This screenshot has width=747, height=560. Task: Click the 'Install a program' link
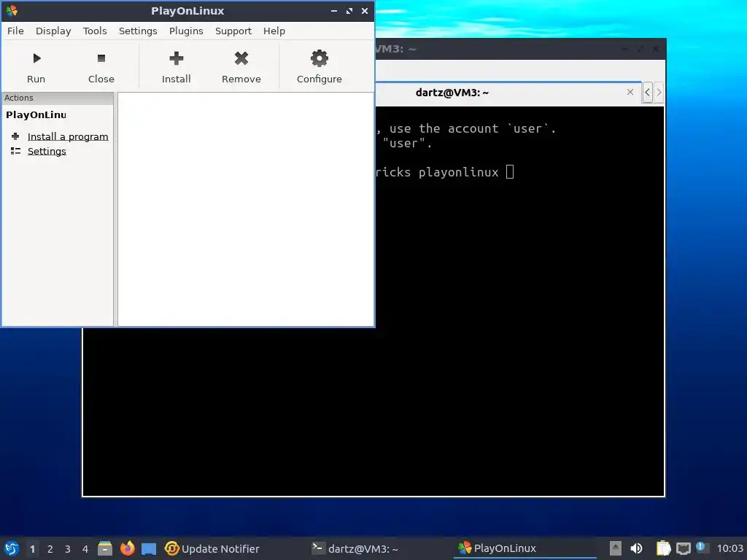click(68, 136)
